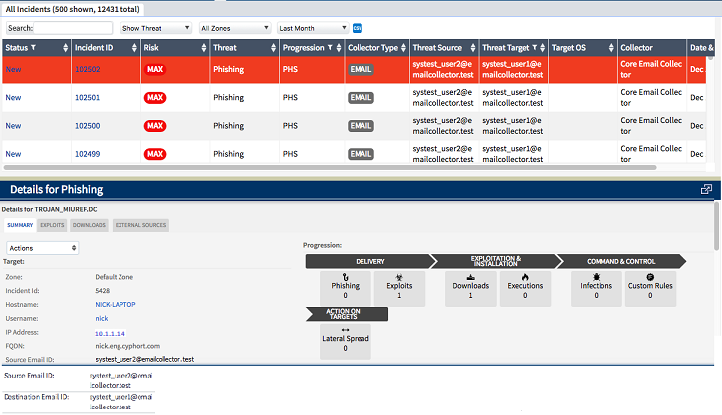Image resolution: width=722 pixels, height=415 pixels.
Task: Click the Custom Rules tile
Action: tap(650, 289)
